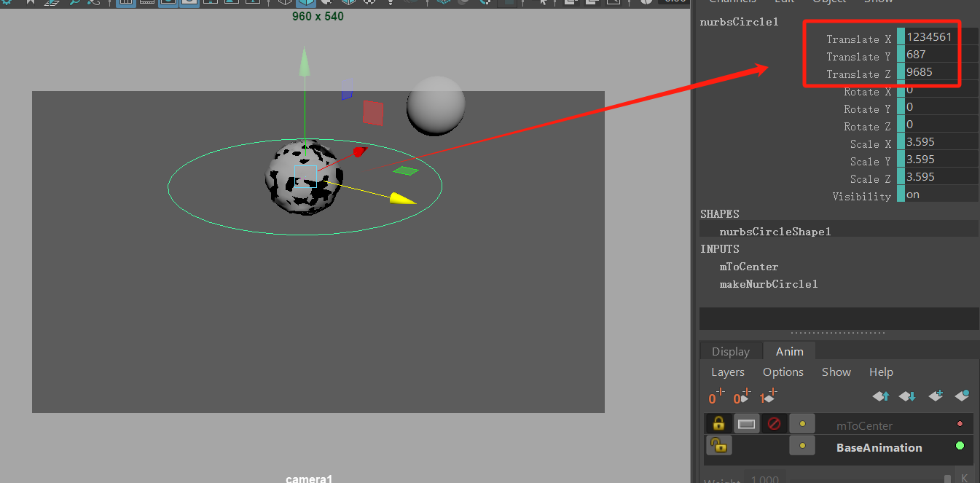The width and height of the screenshot is (980, 483).
Task: Select the plain gray sphere in viewport
Action: click(436, 106)
